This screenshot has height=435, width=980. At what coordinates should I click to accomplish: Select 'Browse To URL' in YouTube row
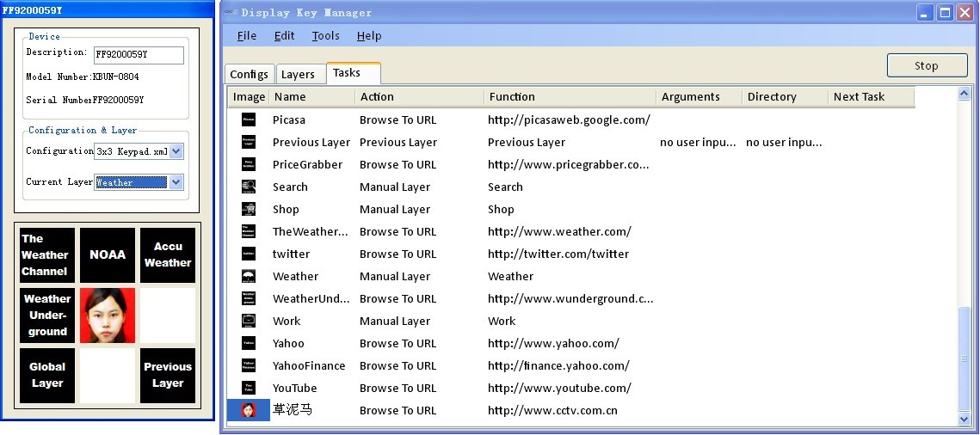tap(398, 389)
